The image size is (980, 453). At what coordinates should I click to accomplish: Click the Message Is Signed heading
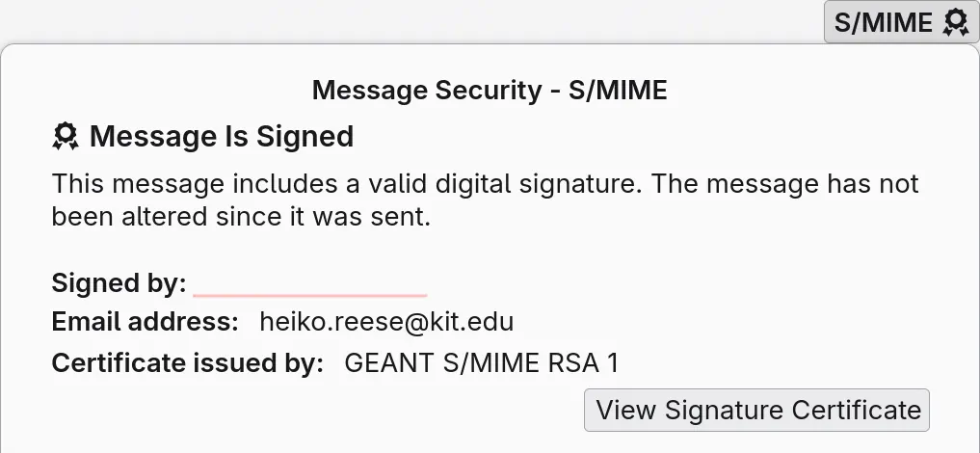[222, 136]
